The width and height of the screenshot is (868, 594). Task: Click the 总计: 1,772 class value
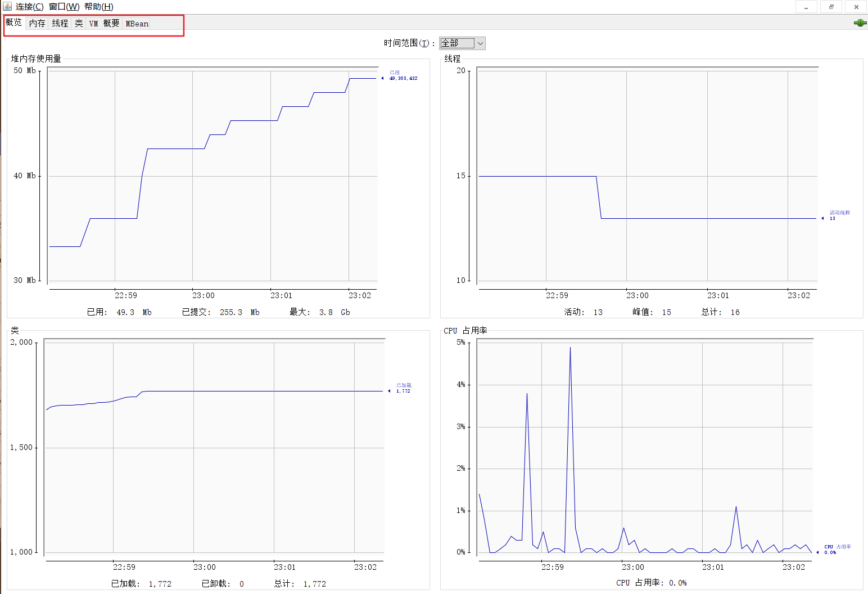point(300,584)
